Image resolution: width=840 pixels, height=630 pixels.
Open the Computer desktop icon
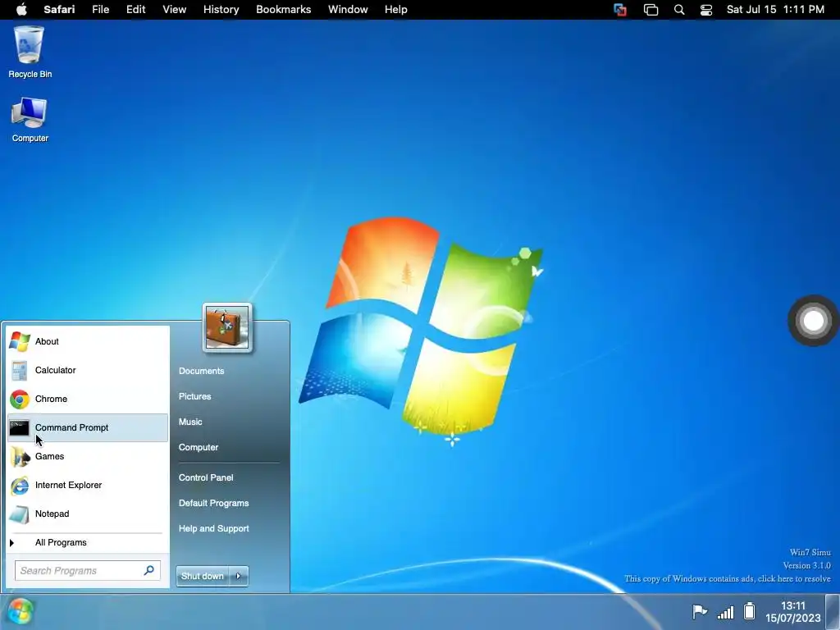coord(30,120)
